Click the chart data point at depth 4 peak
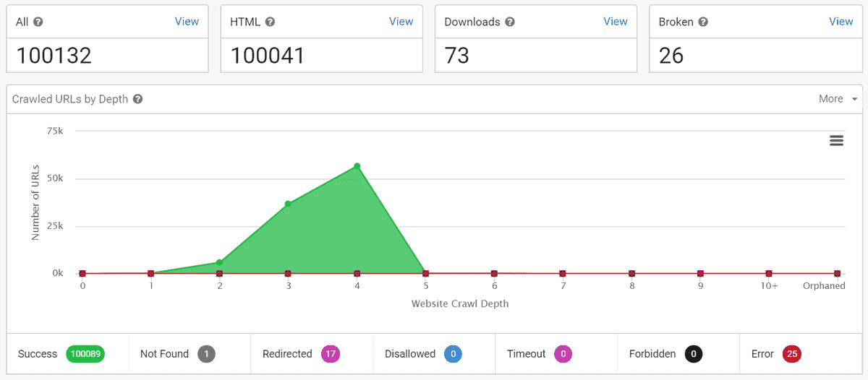This screenshot has width=868, height=380. [x=357, y=166]
